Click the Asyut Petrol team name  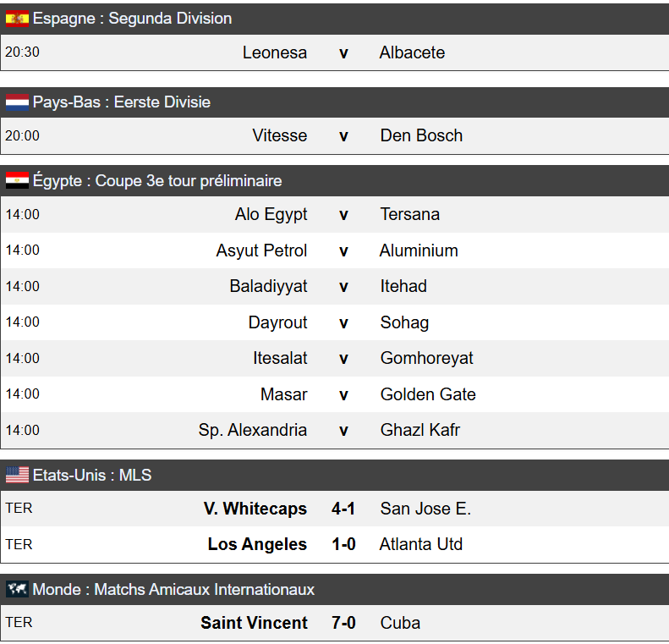click(x=261, y=250)
